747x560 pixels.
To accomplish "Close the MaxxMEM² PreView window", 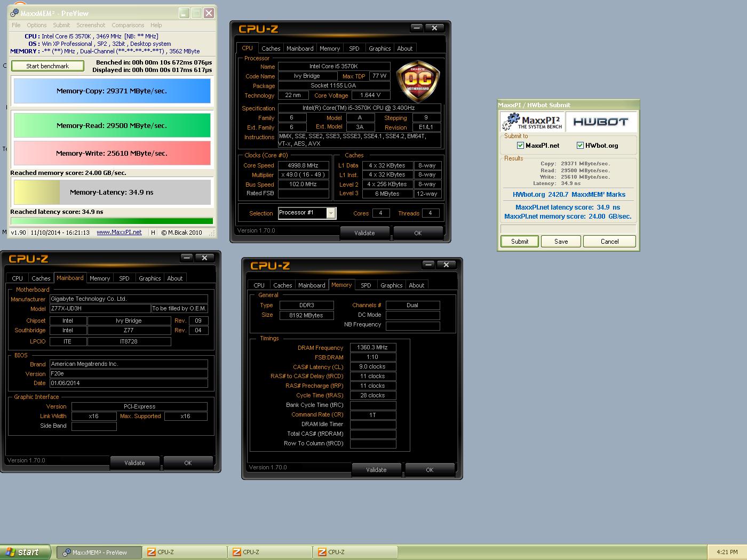I will pos(209,13).
